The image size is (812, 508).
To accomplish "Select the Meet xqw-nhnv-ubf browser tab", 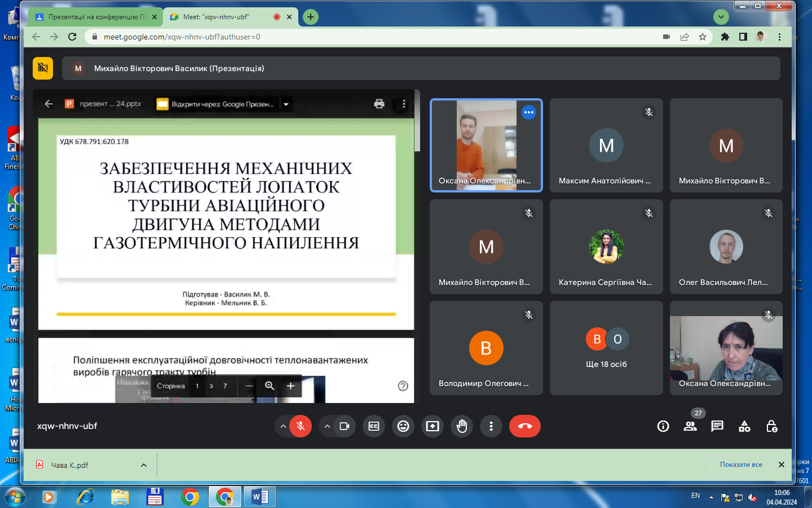I will click(223, 17).
